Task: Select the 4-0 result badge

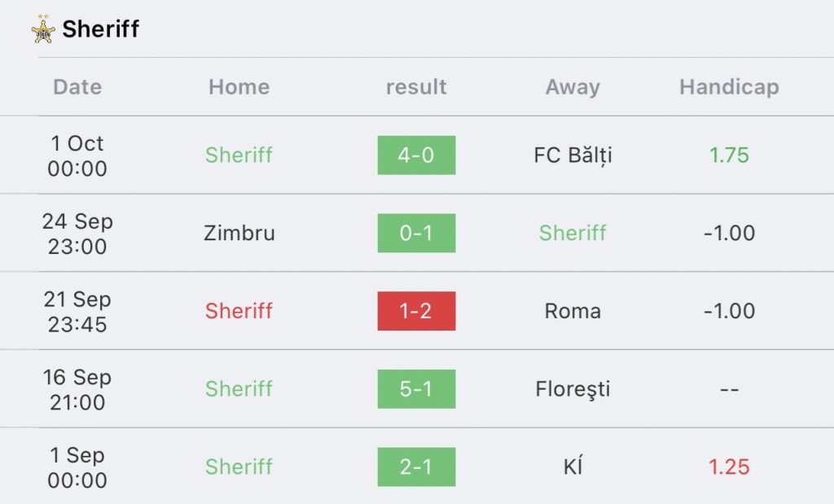Action: 416,156
